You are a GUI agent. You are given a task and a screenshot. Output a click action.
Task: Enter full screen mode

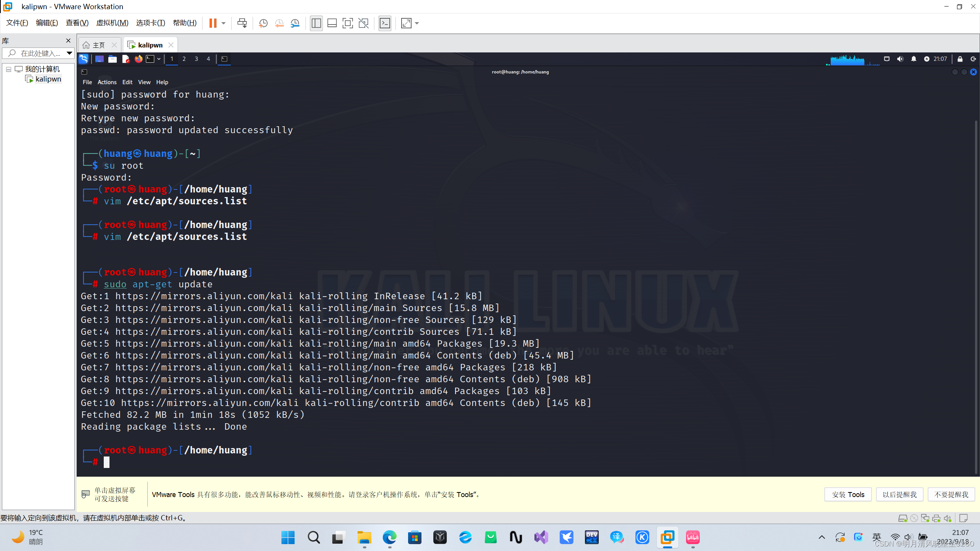pyautogui.click(x=348, y=23)
